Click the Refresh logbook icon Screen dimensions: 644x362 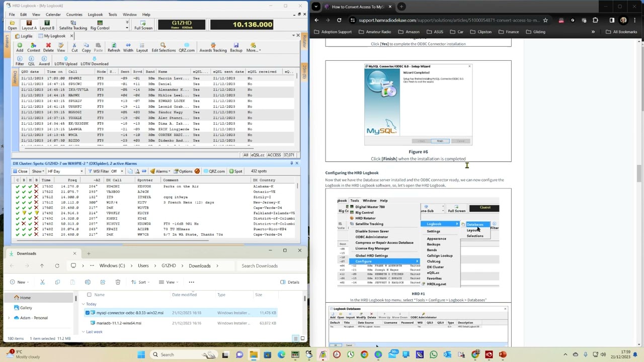tap(114, 47)
